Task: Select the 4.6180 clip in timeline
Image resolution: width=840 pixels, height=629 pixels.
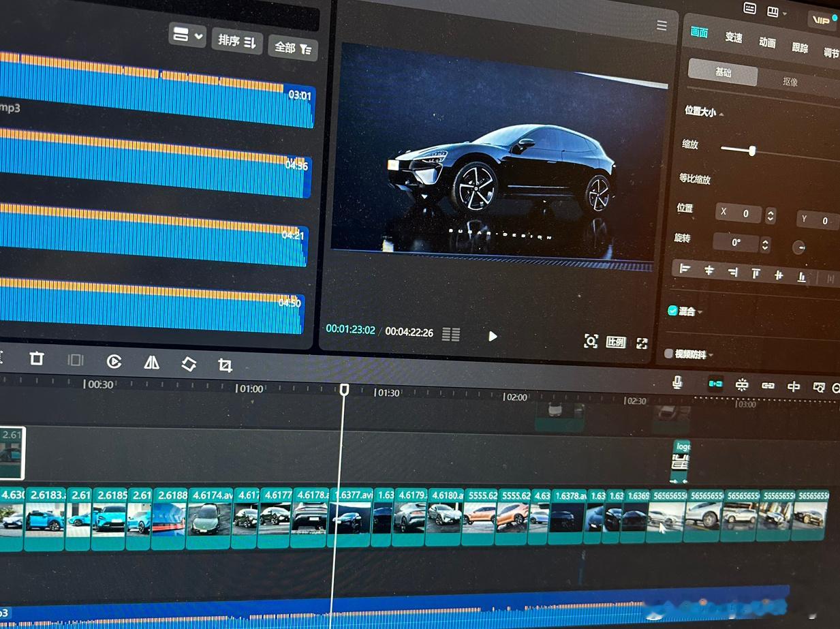Action: 444,517
